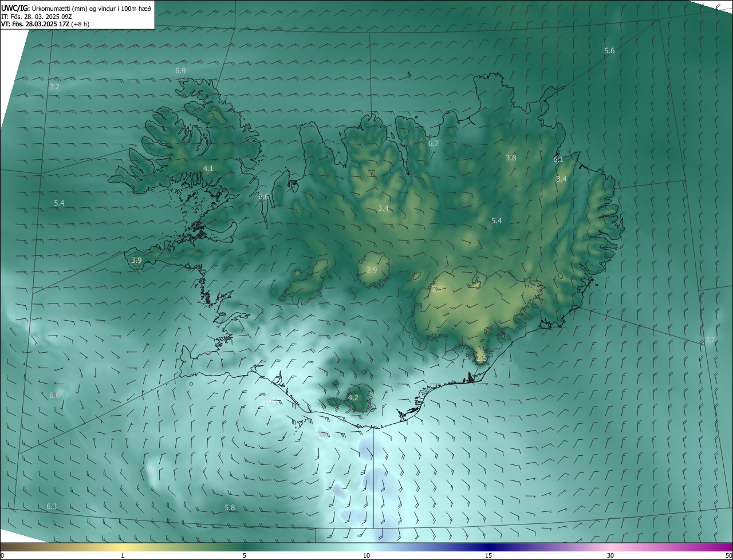Click the 'VT: Fös. 28.03.2025 17Z (+8 h)' line
The width and height of the screenshot is (733, 560).
(x=45, y=24)
